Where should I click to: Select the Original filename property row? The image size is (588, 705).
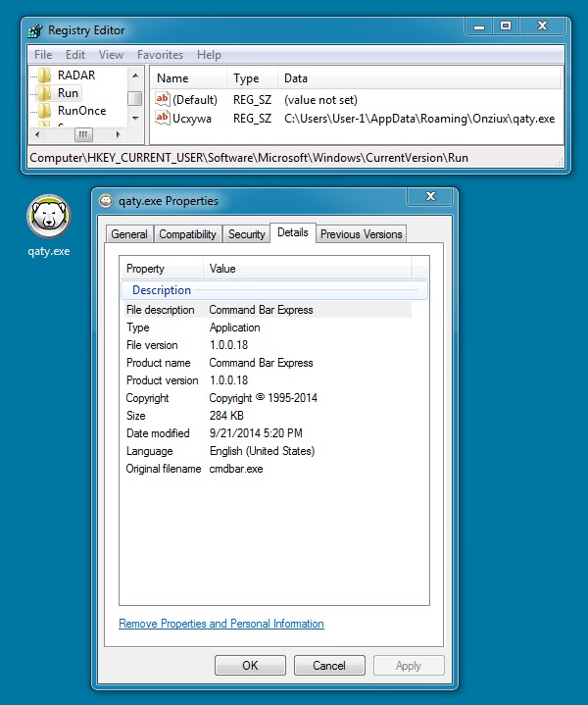coord(268,469)
